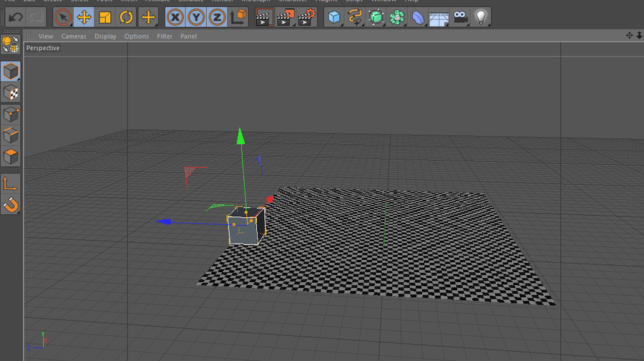The height and width of the screenshot is (361, 644).
Task: Render to Picture Viewer
Action: (286, 17)
